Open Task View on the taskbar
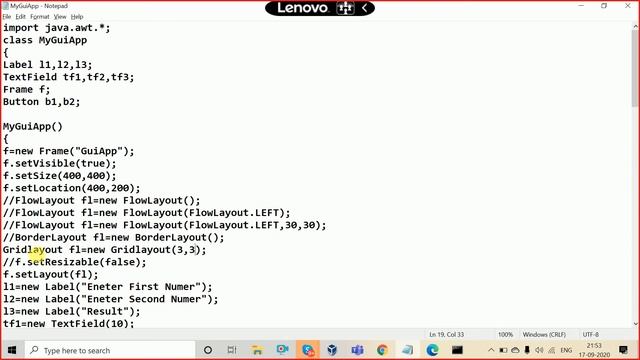This screenshot has height=360, width=640. point(232,350)
